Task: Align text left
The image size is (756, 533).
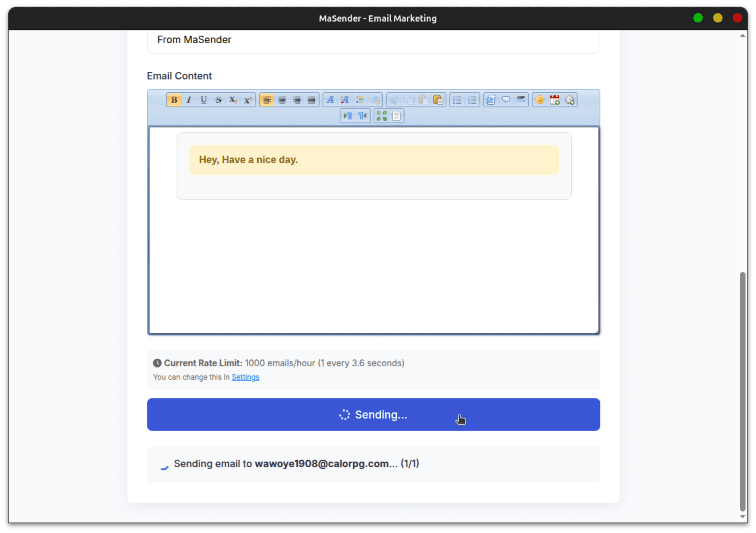Action: click(x=267, y=100)
